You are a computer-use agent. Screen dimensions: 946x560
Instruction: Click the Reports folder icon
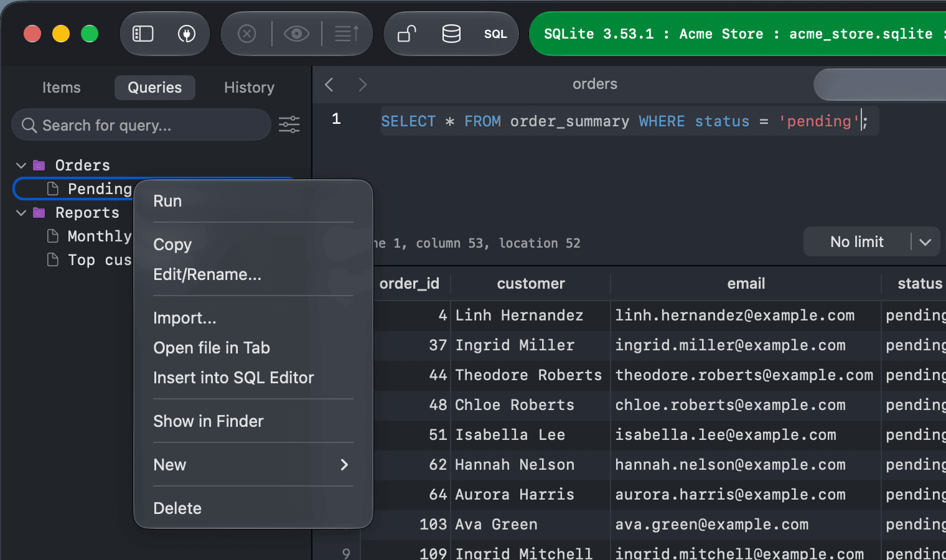point(39,212)
